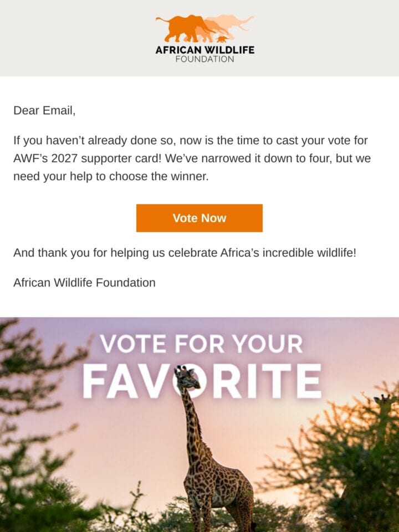Click the paragraph about AWF's 2027 supporter card
The height and width of the screenshot is (532, 399).
[192, 158]
